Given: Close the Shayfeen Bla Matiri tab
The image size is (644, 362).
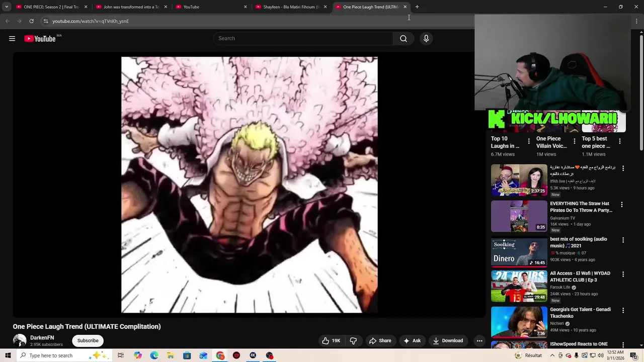Looking at the screenshot, I should click(x=325, y=7).
